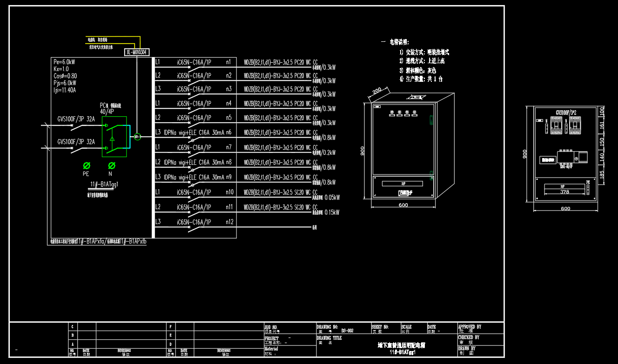618x364 pixels.
Task: Select the Ijs=11.40A current text
Action: tap(65, 90)
